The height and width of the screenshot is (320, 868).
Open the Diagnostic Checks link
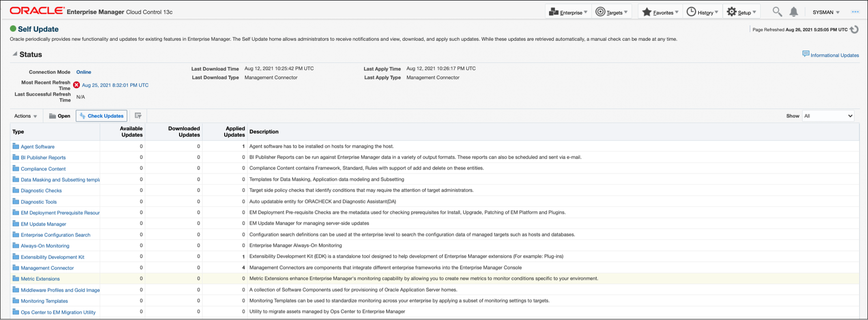click(41, 190)
